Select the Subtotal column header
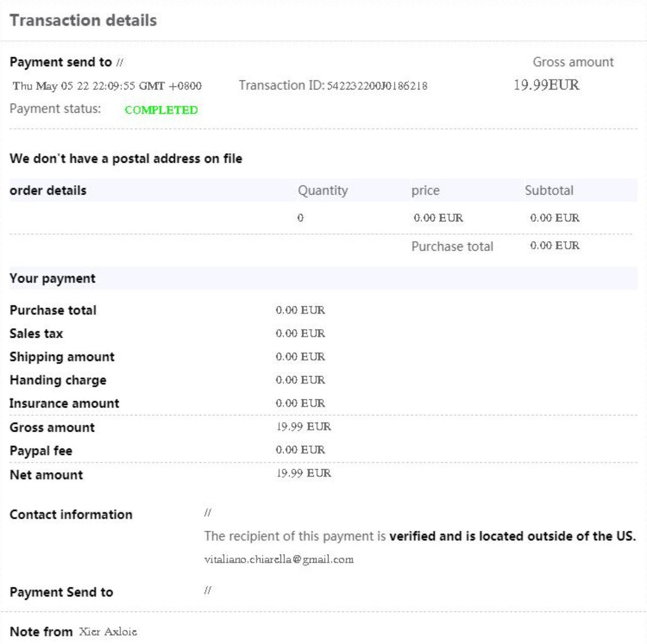 coord(549,191)
